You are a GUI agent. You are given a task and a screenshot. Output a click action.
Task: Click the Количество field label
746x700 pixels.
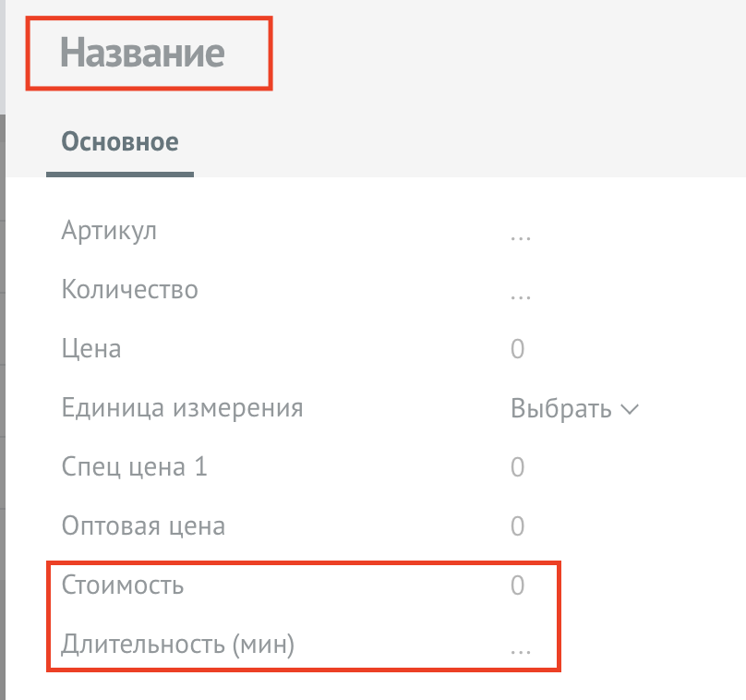point(129,289)
